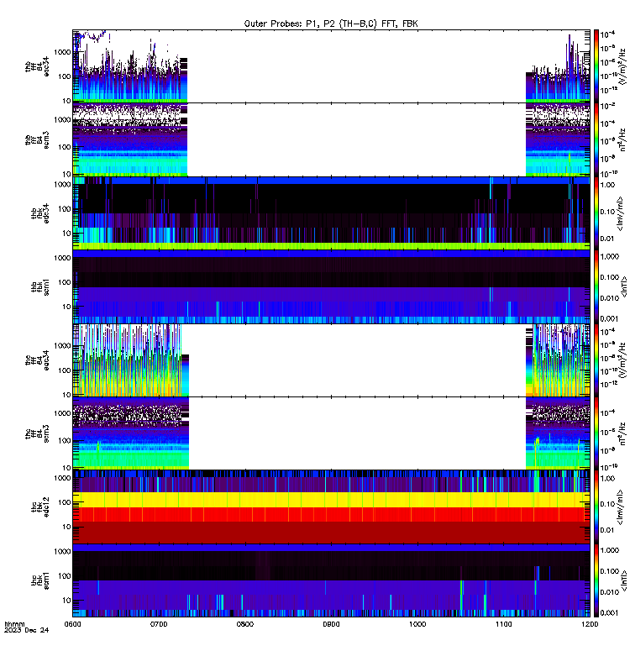This screenshot has width=630, height=672.
Task: Select the thb fff 64 scm3 spectrogram panel
Action: 331,139
